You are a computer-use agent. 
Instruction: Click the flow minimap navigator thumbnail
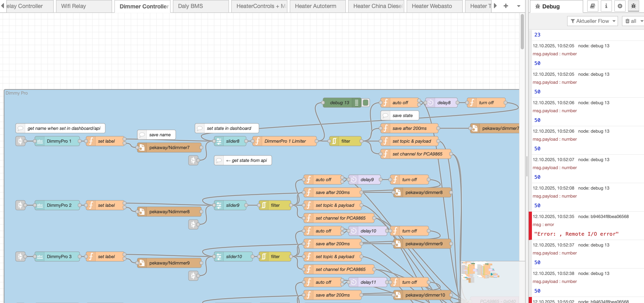tap(480, 273)
